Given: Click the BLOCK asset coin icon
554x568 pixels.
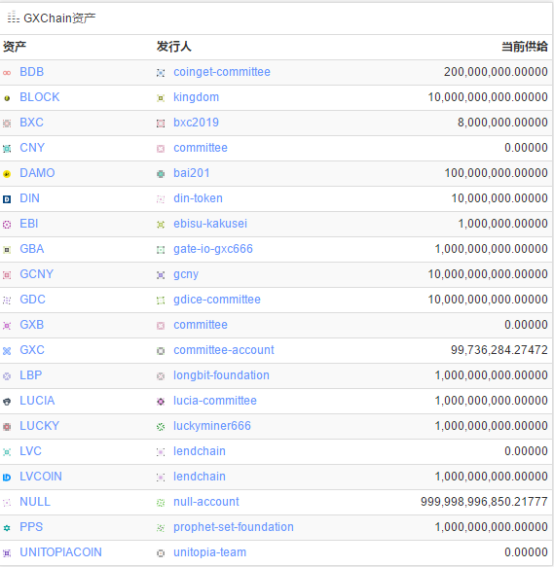Looking at the screenshot, I should (x=7, y=98).
